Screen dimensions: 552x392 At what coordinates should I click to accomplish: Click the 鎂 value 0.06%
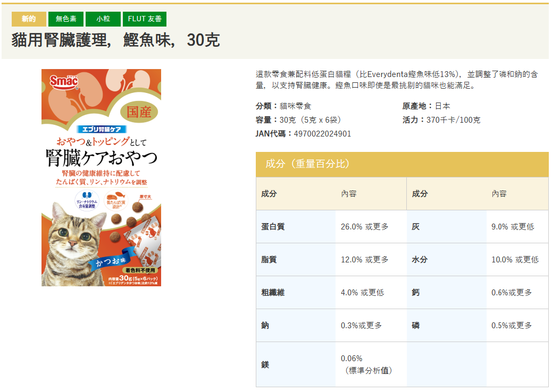pyautogui.click(x=352, y=359)
